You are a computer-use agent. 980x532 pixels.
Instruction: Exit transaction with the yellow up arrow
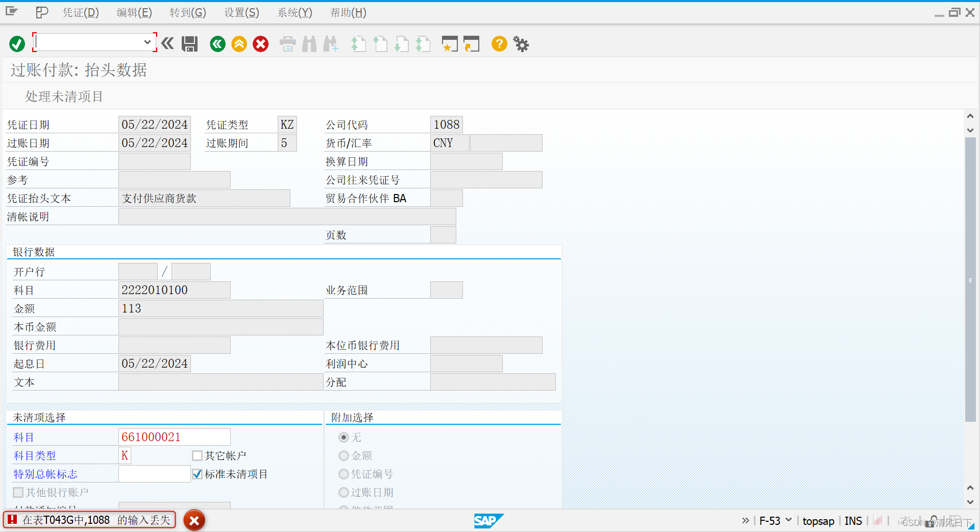pyautogui.click(x=239, y=44)
